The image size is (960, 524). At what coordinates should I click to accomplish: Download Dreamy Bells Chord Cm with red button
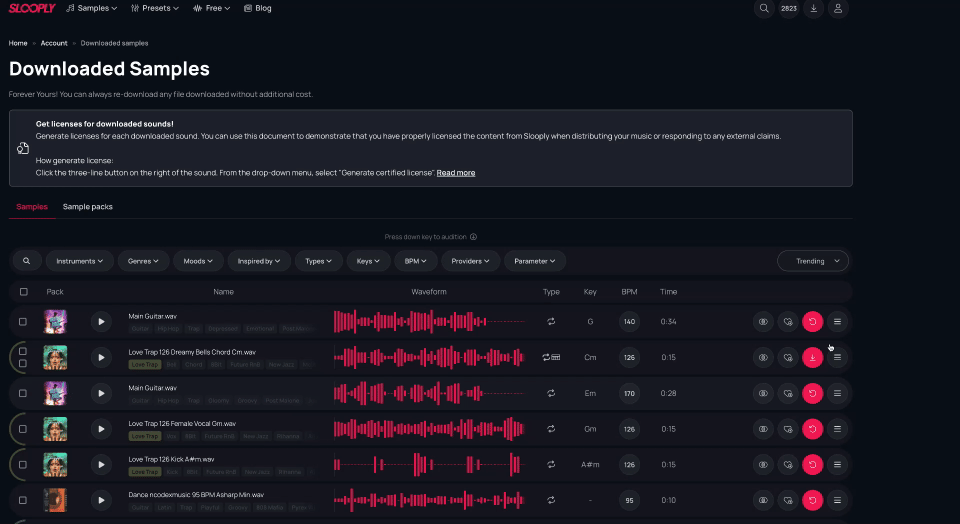pos(812,357)
